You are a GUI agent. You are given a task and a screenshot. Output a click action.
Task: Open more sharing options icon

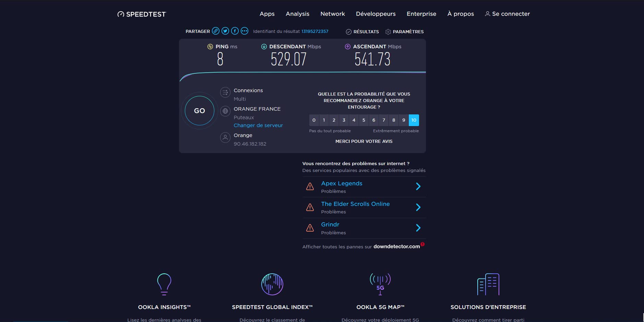(244, 31)
